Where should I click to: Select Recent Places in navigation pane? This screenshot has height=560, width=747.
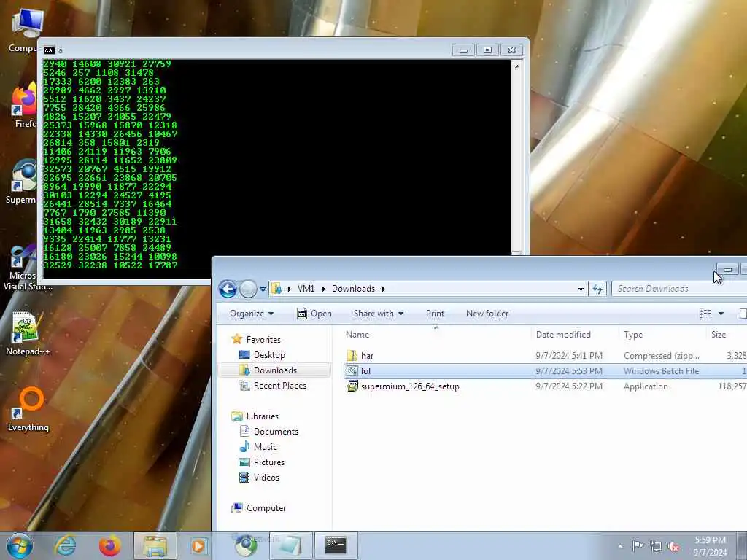[x=279, y=386]
